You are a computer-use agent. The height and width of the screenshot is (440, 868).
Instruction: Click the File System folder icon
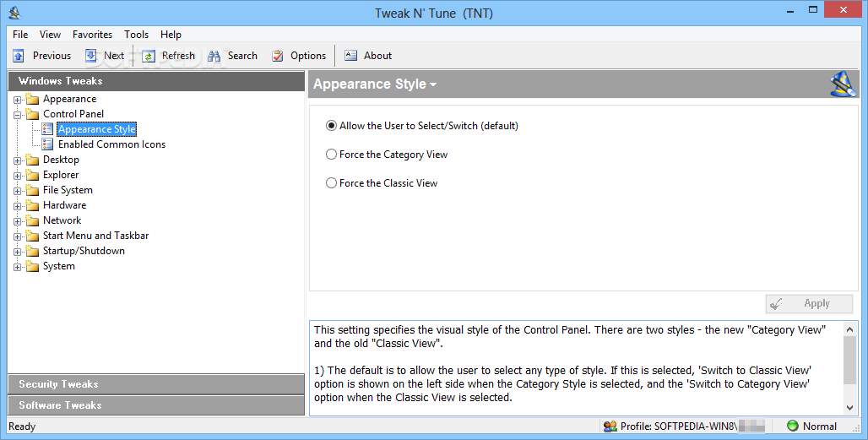[x=33, y=190]
